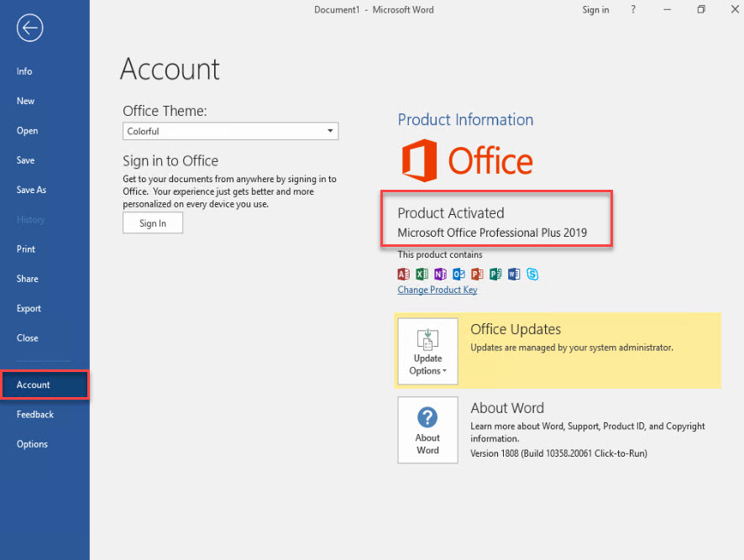Image resolution: width=744 pixels, height=560 pixels.
Task: Open the About Word dialog
Action: [427, 430]
